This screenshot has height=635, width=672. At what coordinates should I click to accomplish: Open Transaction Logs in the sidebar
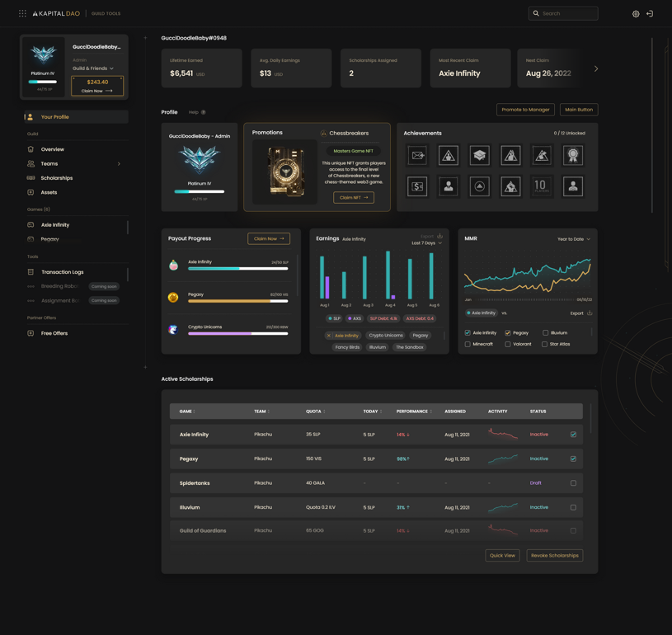(x=62, y=272)
